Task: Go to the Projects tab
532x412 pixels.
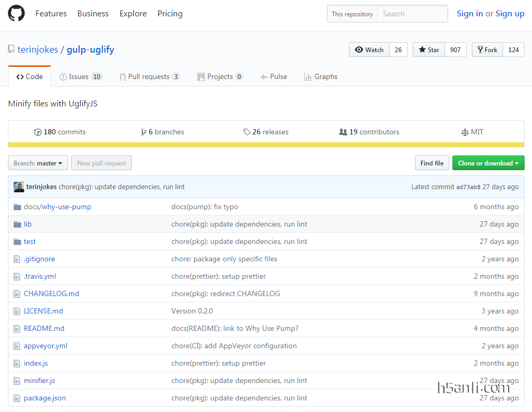Action: point(220,76)
